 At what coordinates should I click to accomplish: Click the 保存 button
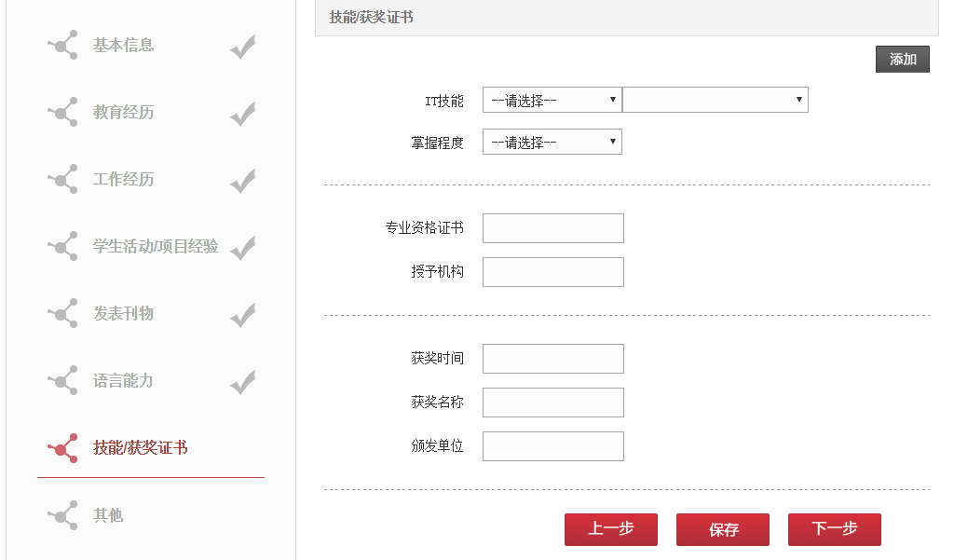(x=723, y=529)
